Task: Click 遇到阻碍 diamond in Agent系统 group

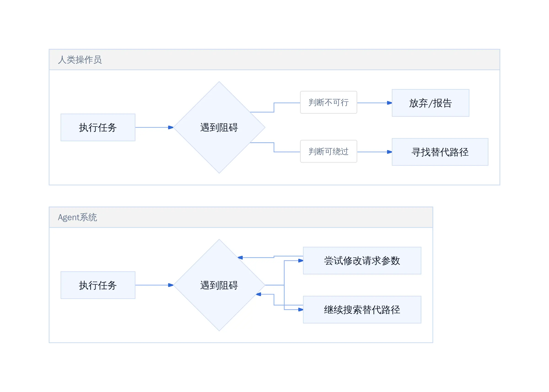Action: click(x=219, y=285)
